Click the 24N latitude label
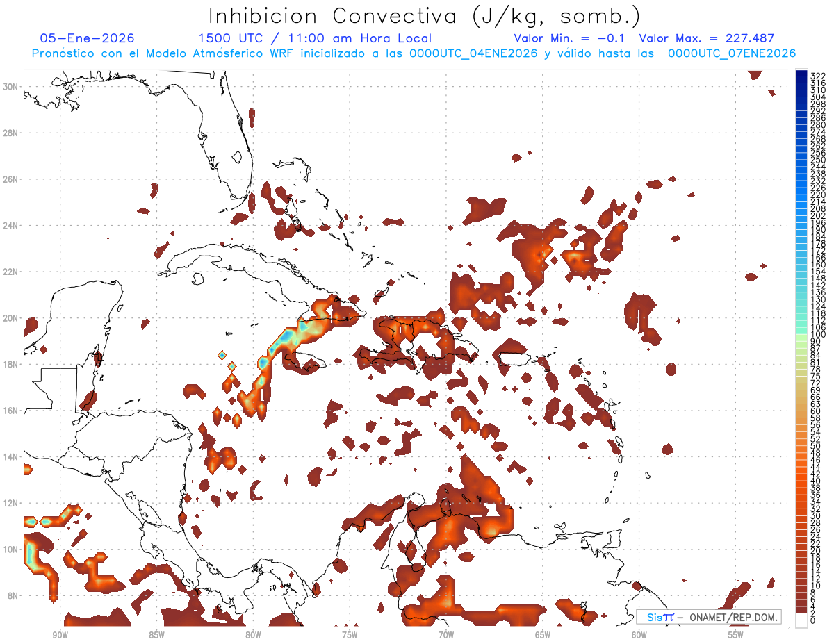Image resolution: width=834 pixels, height=644 pixels. pyautogui.click(x=10, y=226)
